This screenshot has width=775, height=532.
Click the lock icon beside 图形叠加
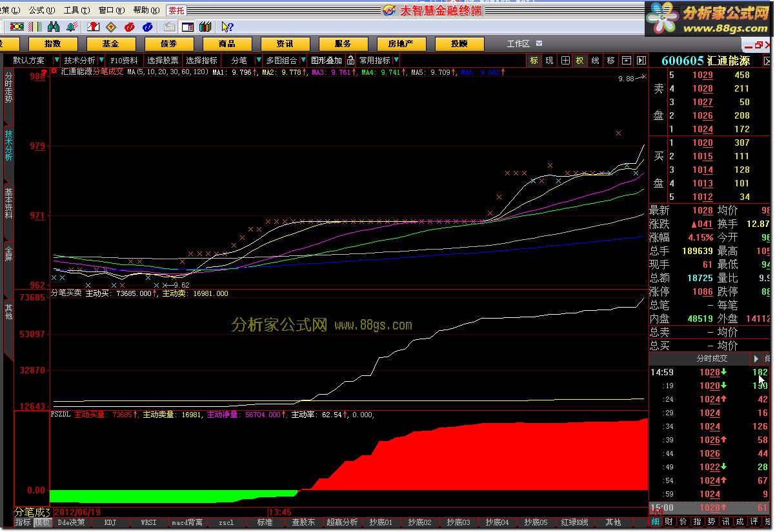[x=350, y=60]
